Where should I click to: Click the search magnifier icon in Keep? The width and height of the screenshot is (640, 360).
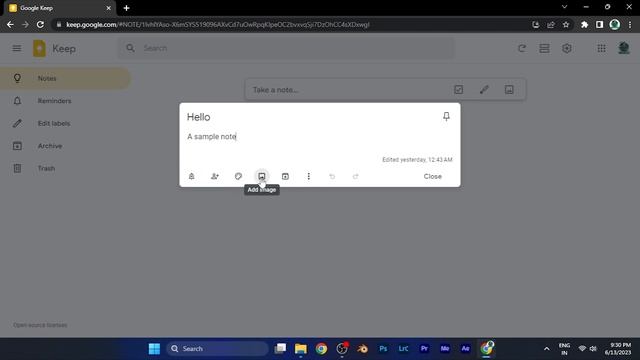click(130, 48)
